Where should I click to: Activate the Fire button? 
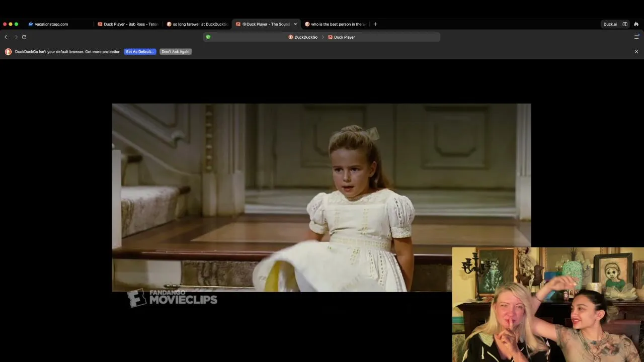(x=636, y=24)
